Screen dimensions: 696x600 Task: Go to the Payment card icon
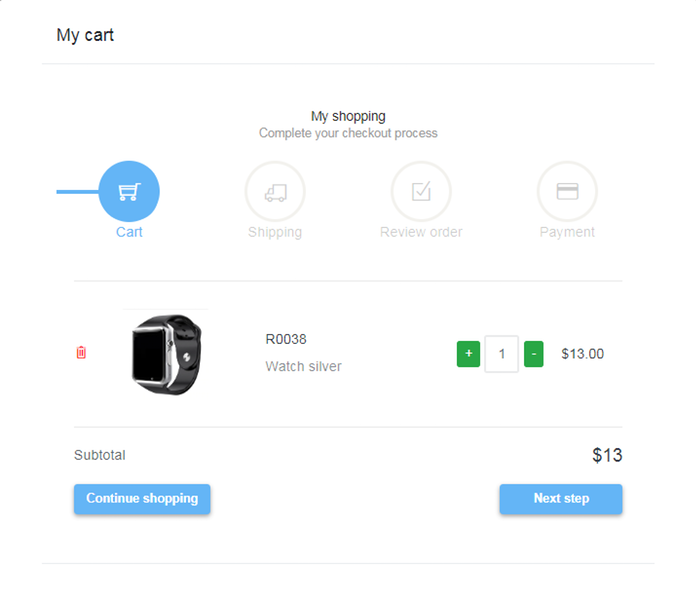(567, 191)
